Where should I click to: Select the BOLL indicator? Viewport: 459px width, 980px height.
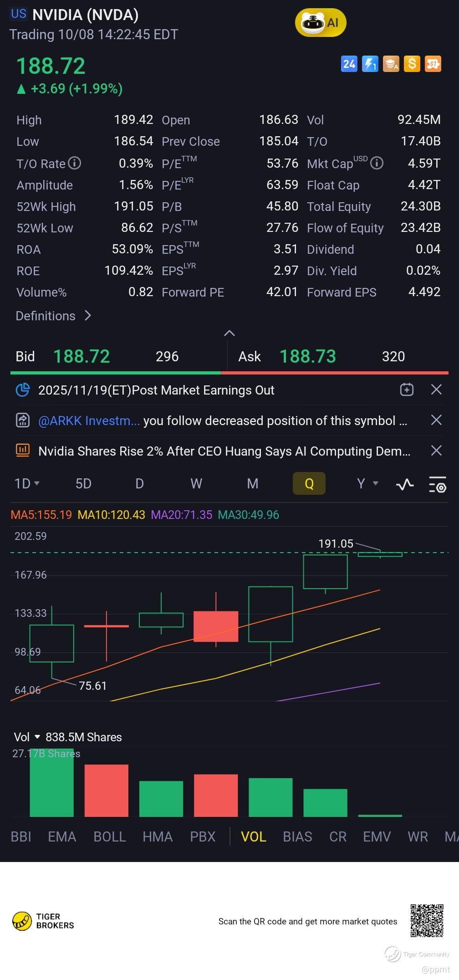click(110, 836)
